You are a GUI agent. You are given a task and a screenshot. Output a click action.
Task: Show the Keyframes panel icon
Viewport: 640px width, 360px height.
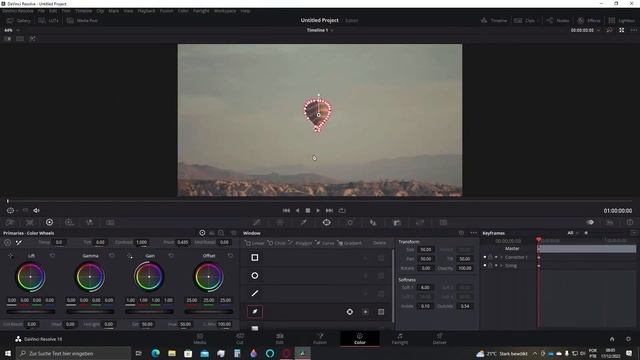click(590, 222)
